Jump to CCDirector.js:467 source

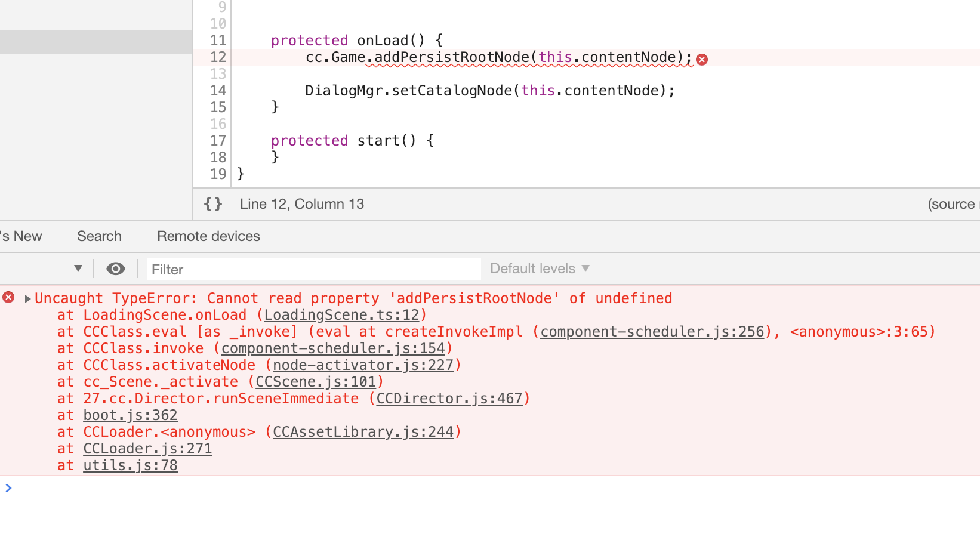coord(449,399)
